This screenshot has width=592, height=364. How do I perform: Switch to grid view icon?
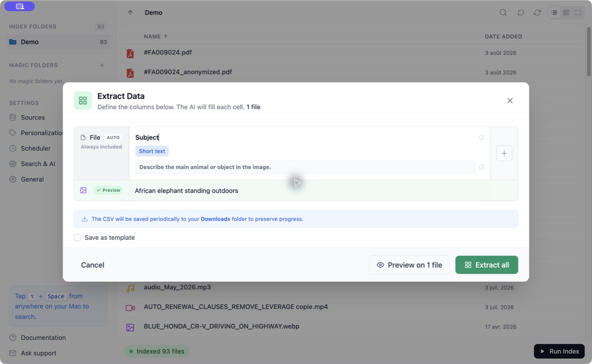566,13
